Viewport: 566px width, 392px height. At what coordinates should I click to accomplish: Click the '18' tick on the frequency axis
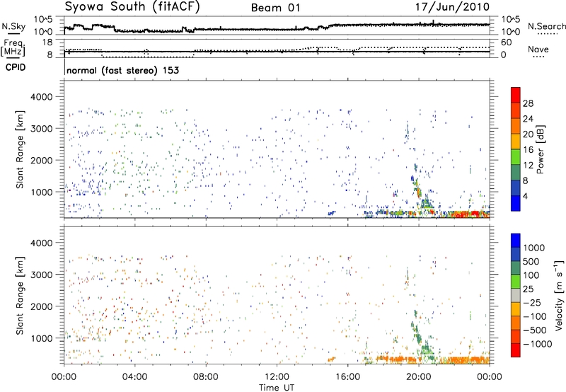47,42
